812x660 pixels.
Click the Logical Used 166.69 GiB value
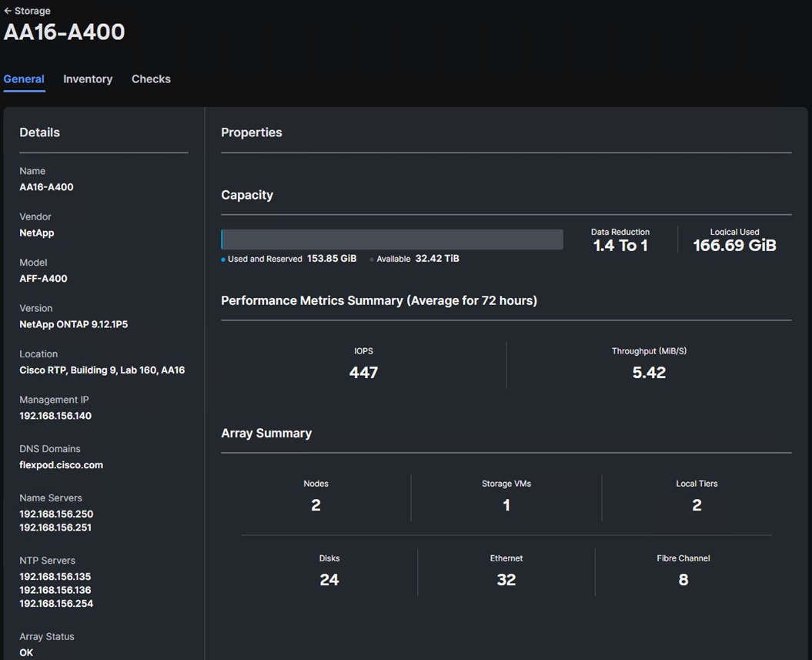[x=734, y=246]
